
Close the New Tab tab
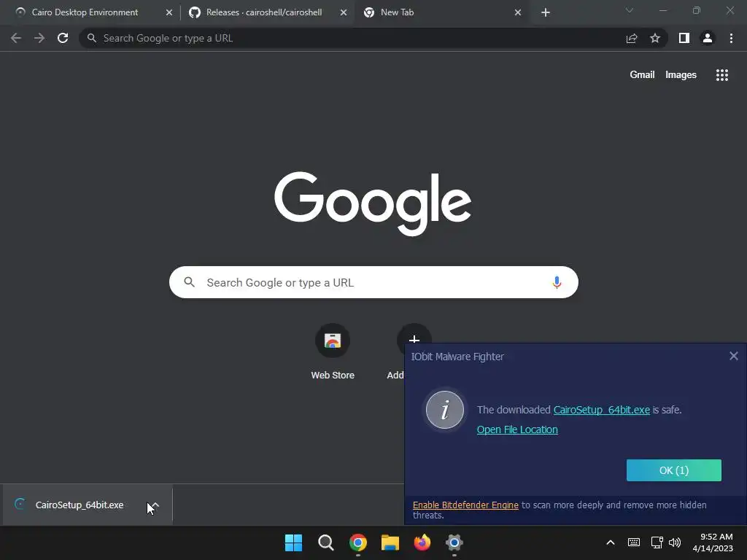point(518,12)
